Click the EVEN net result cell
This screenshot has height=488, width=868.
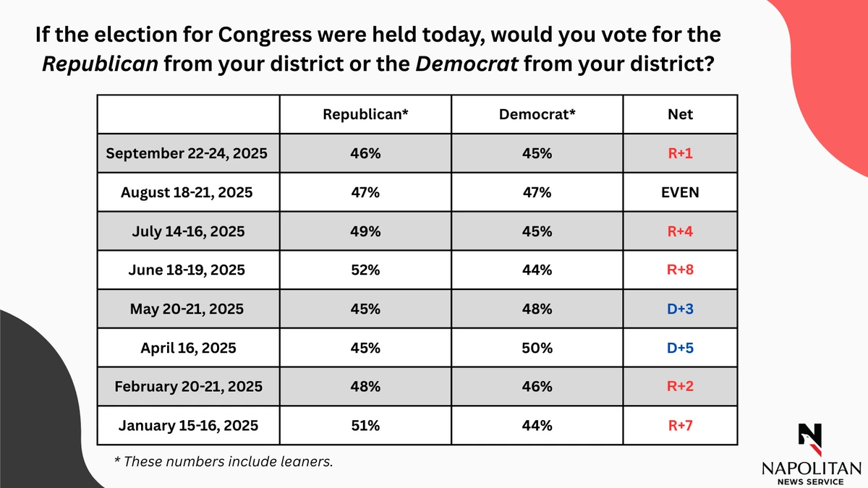tap(681, 192)
